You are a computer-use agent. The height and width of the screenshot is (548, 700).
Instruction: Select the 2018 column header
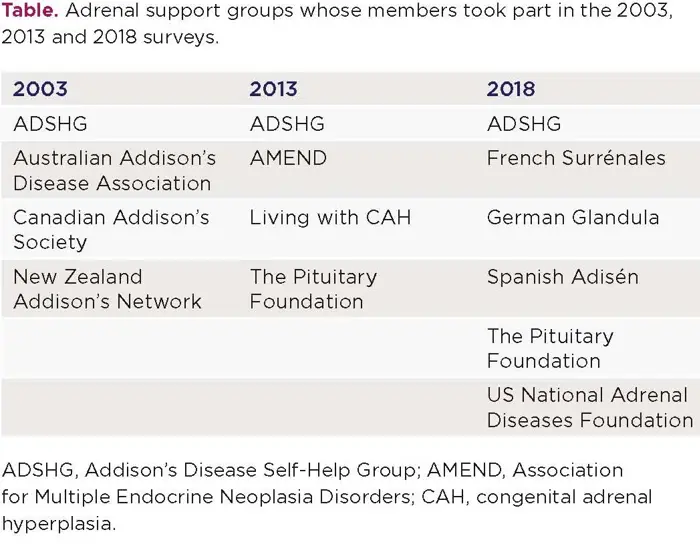tap(511, 89)
